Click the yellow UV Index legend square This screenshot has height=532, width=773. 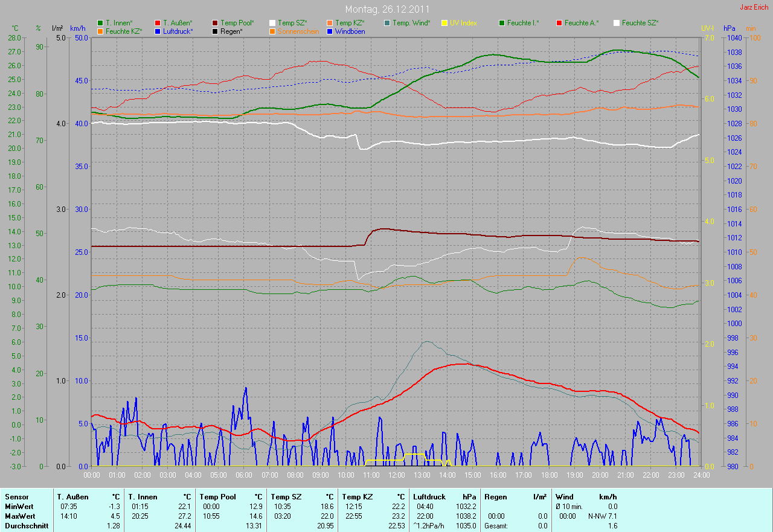(x=444, y=23)
